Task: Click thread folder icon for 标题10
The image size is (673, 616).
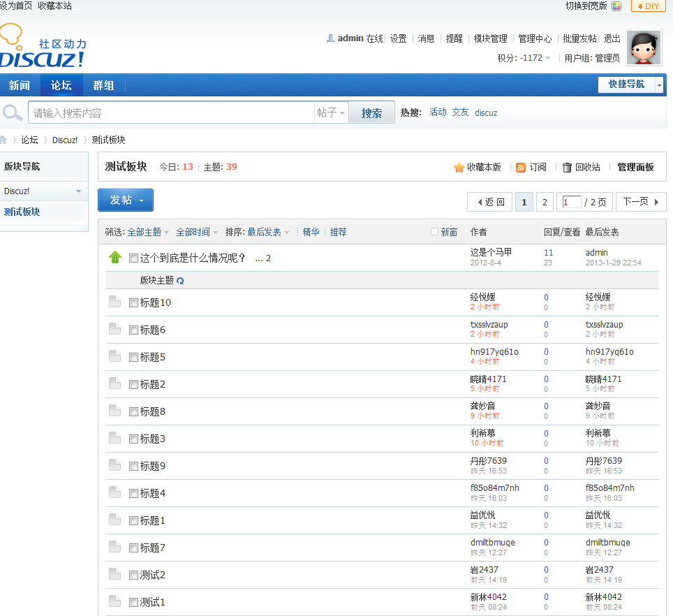Action: (114, 302)
